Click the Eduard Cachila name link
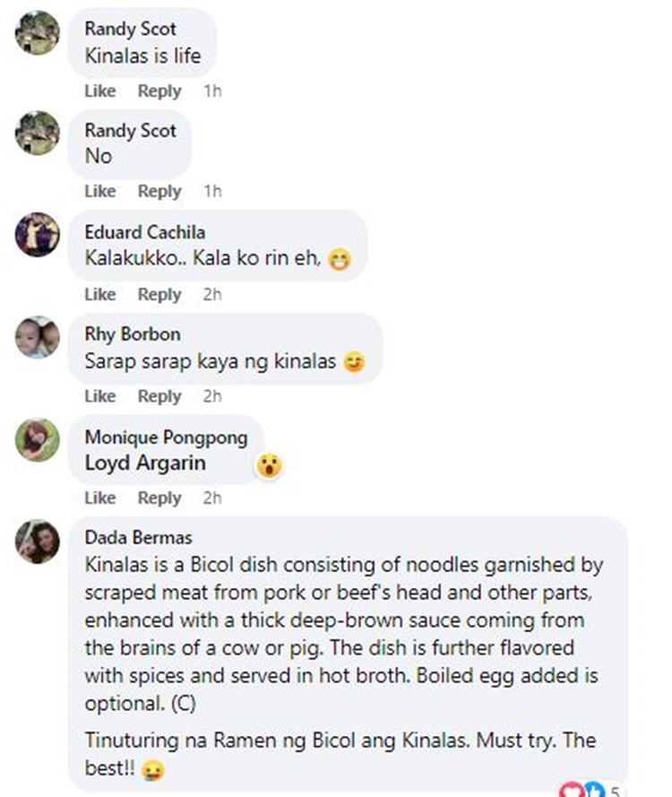 [x=144, y=232]
